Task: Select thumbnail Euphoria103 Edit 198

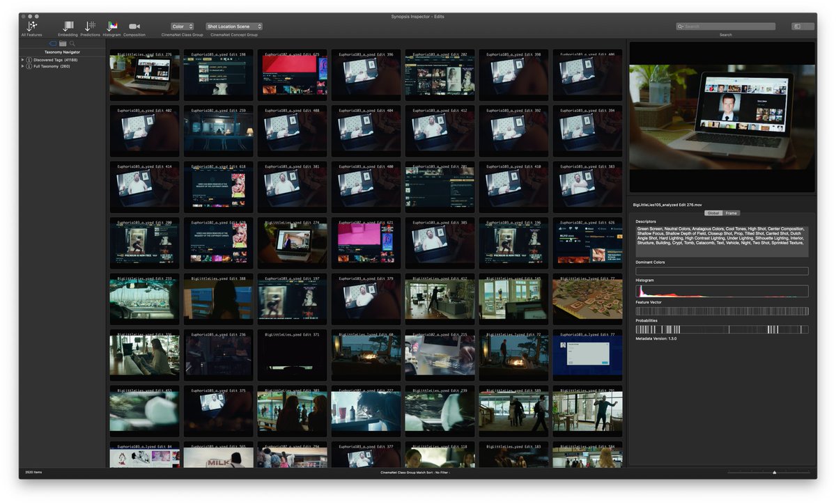Action: (218, 75)
